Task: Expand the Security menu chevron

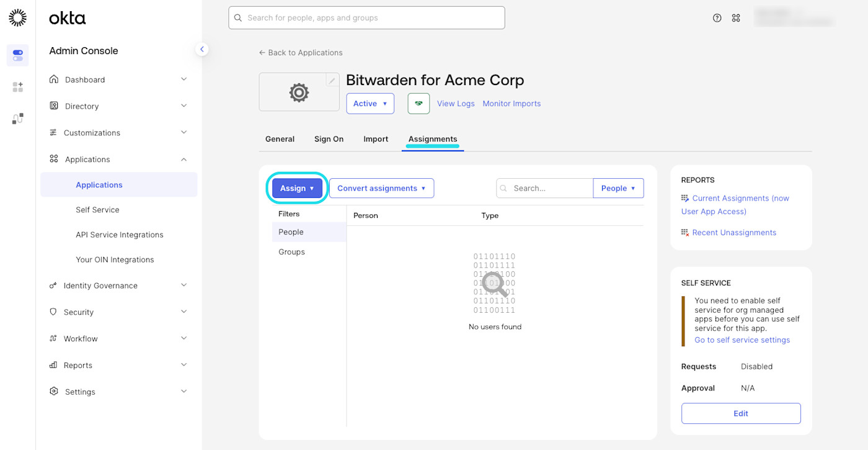Action: pyautogui.click(x=184, y=312)
